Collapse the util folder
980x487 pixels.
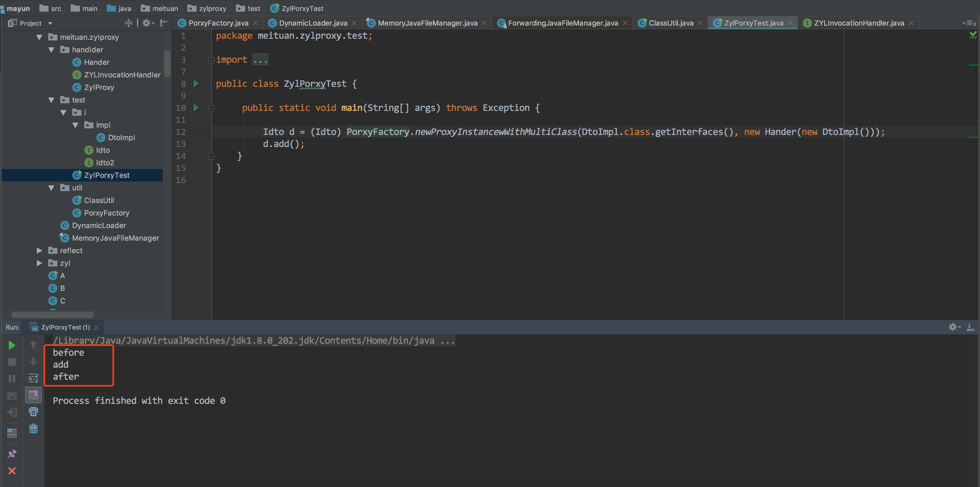(x=51, y=188)
